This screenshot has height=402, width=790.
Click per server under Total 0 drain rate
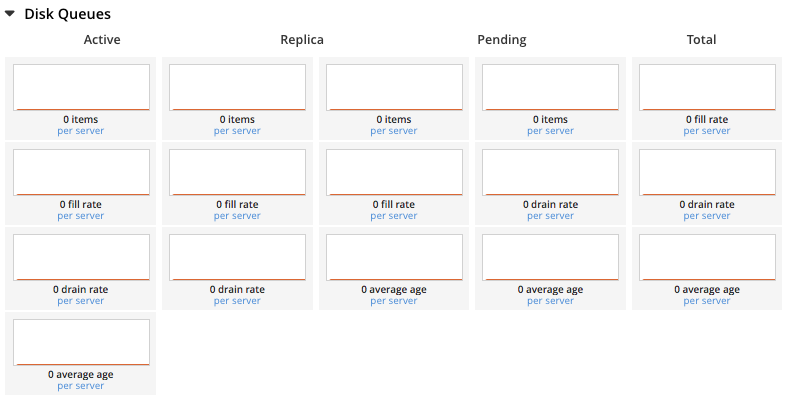(x=707, y=216)
